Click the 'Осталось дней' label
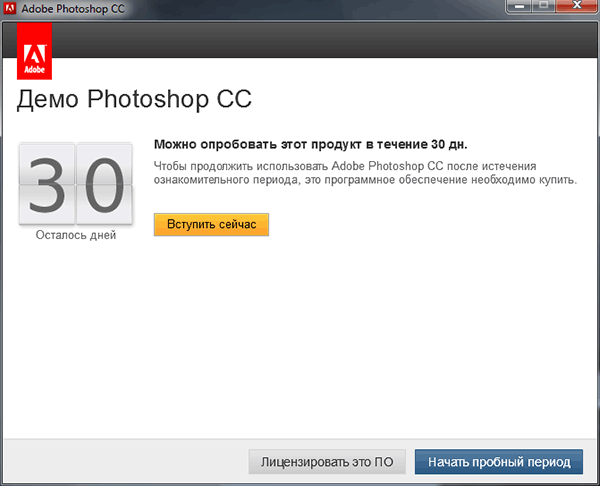The image size is (600, 486). [x=76, y=235]
